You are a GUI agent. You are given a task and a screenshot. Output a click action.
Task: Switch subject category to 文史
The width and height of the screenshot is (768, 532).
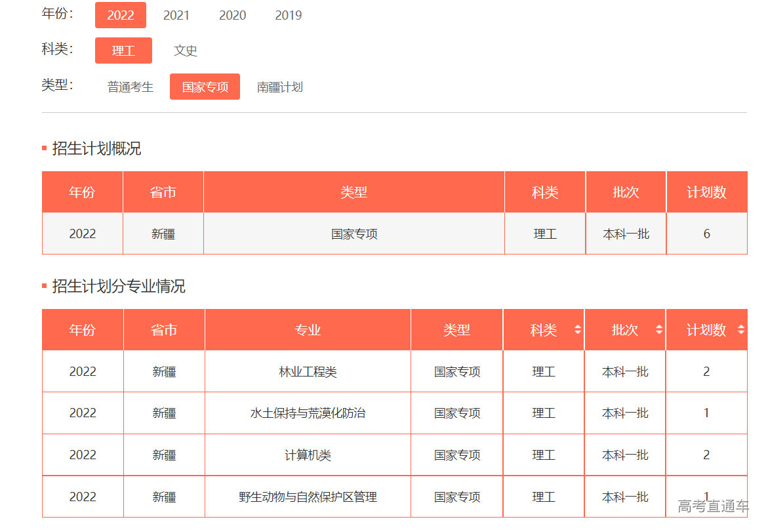point(186,51)
